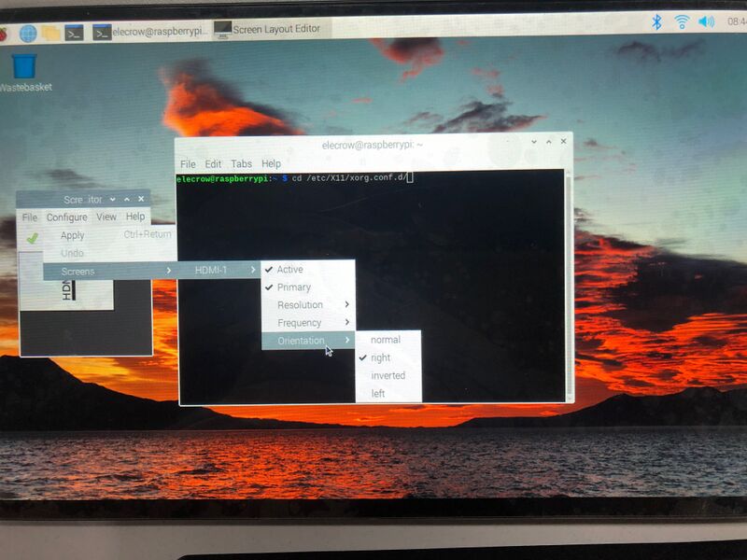Screen dimensions: 747x560
Task: Select the 'right' orientation option
Action: pyautogui.click(x=380, y=357)
